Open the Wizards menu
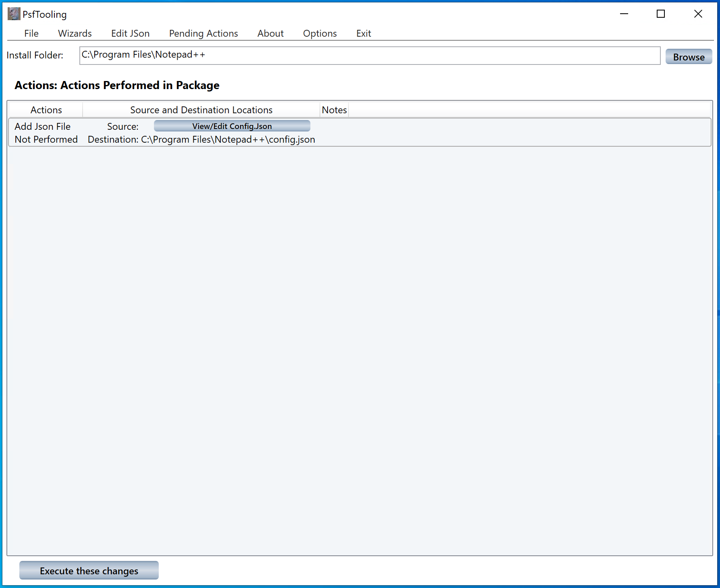 [x=75, y=33]
